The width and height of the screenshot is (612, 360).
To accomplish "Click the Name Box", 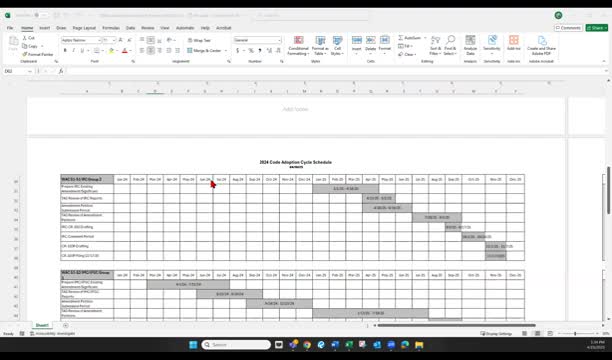I will (18, 71).
